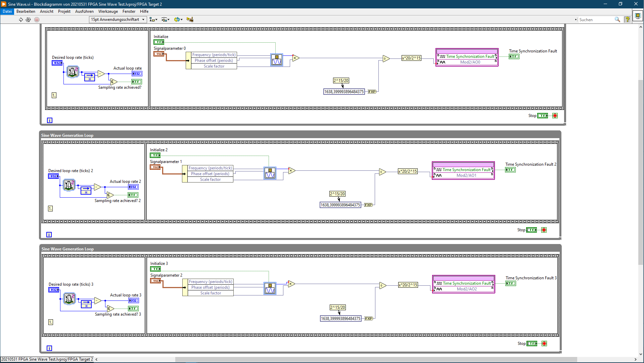Open the Ansicht menu
The image size is (644, 363).
coord(47,11)
